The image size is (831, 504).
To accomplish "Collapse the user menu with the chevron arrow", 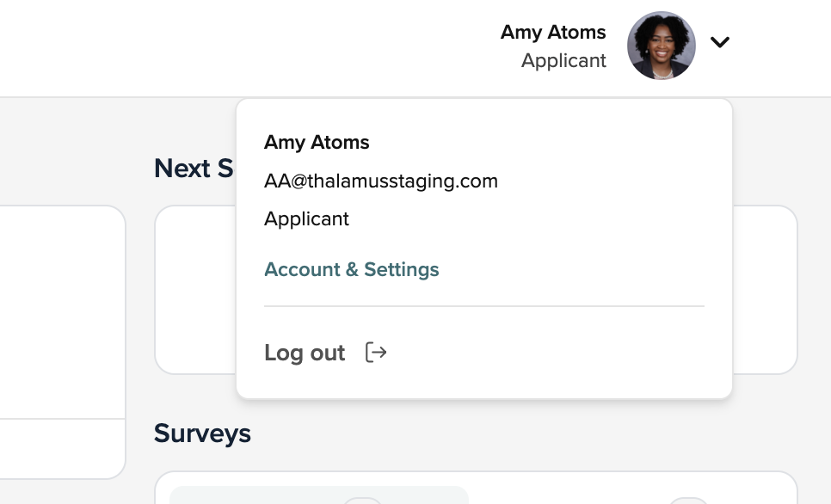I will point(720,42).
